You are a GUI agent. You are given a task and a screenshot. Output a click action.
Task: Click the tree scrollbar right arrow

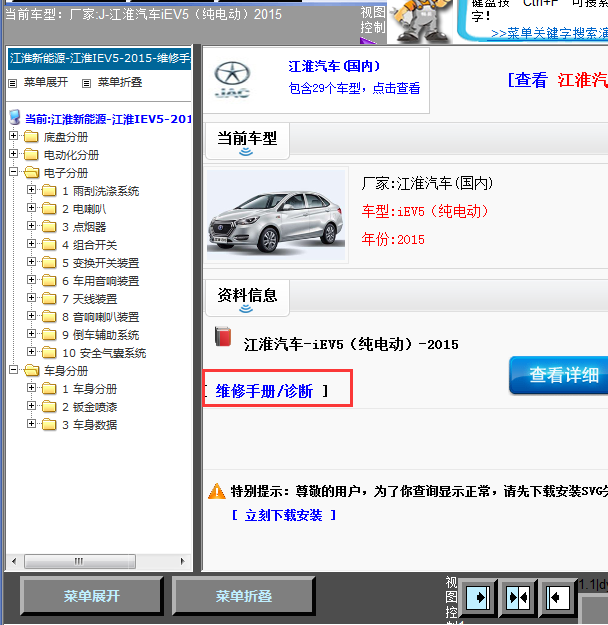click(x=182, y=561)
